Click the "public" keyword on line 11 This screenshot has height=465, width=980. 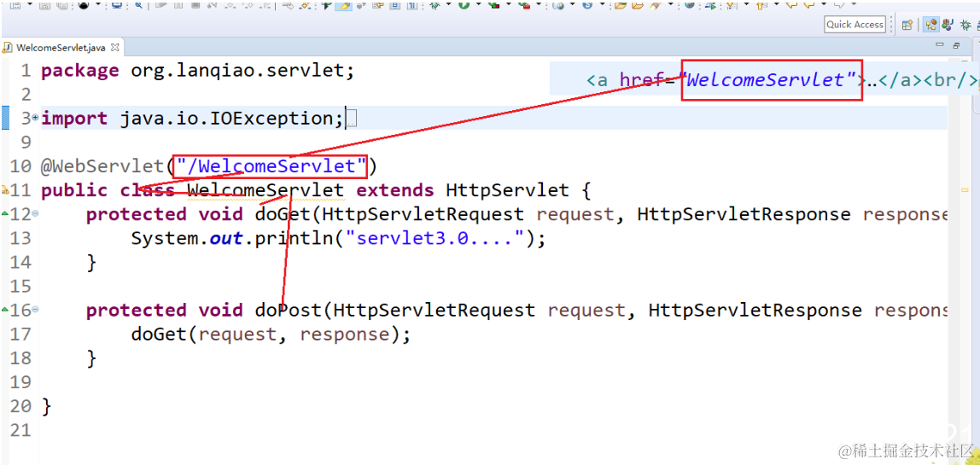(73, 190)
